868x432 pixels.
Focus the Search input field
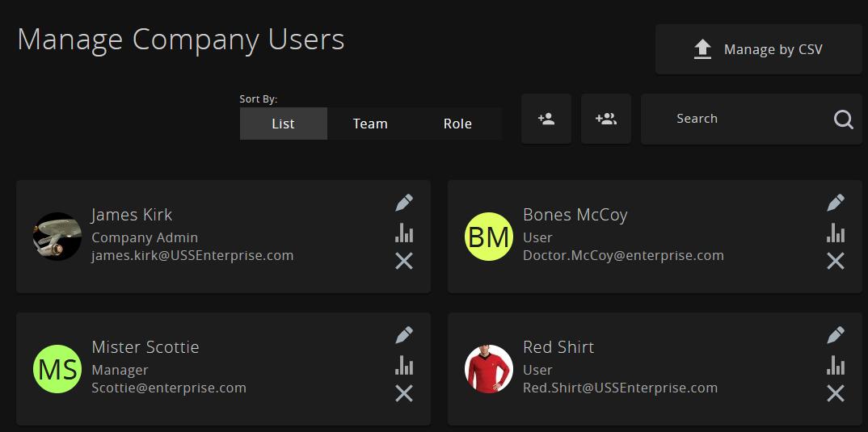pyautogui.click(x=751, y=119)
